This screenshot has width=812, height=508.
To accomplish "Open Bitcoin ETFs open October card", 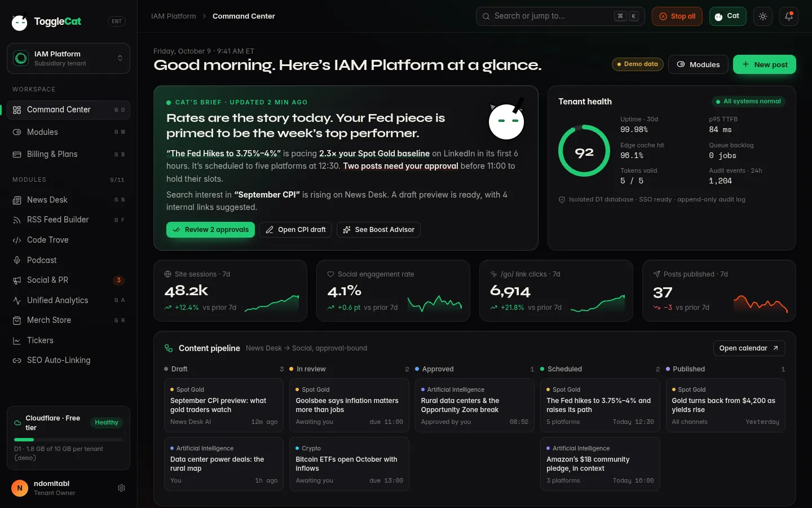I will tap(349, 464).
